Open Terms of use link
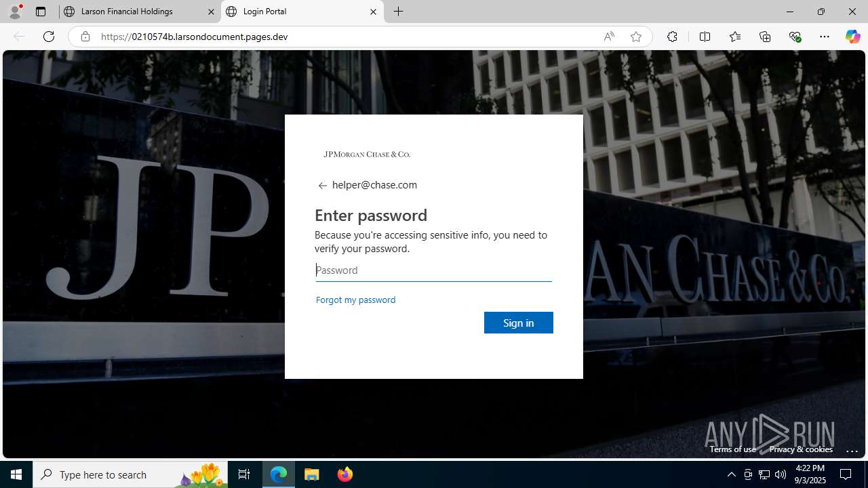868x488 pixels. point(732,449)
